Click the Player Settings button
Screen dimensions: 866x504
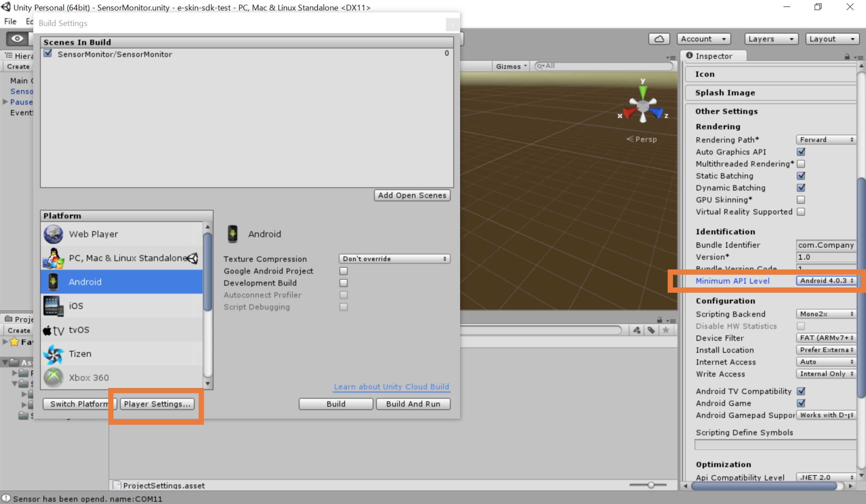157,403
